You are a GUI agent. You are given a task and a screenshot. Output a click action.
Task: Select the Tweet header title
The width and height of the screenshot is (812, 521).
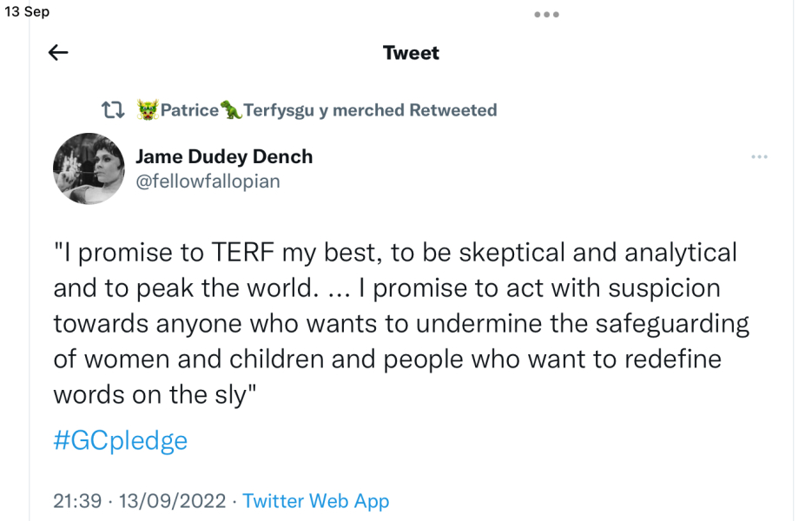point(411,52)
